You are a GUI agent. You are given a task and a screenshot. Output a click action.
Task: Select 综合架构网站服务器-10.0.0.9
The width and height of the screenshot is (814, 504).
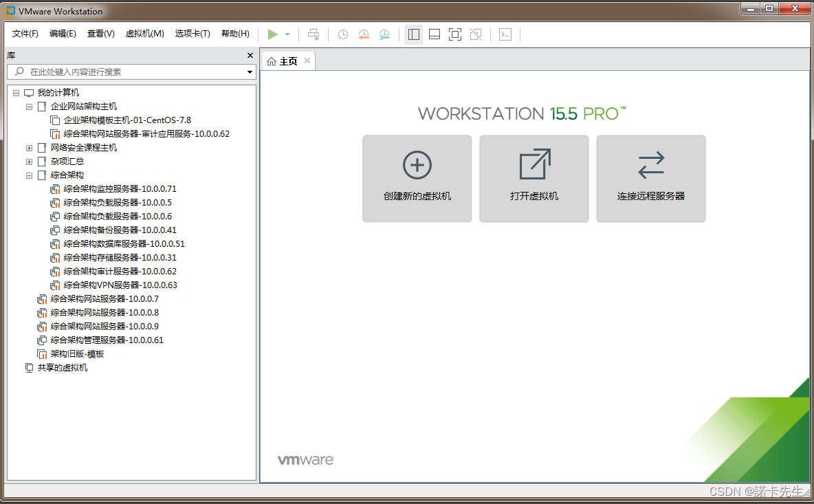click(x=104, y=327)
